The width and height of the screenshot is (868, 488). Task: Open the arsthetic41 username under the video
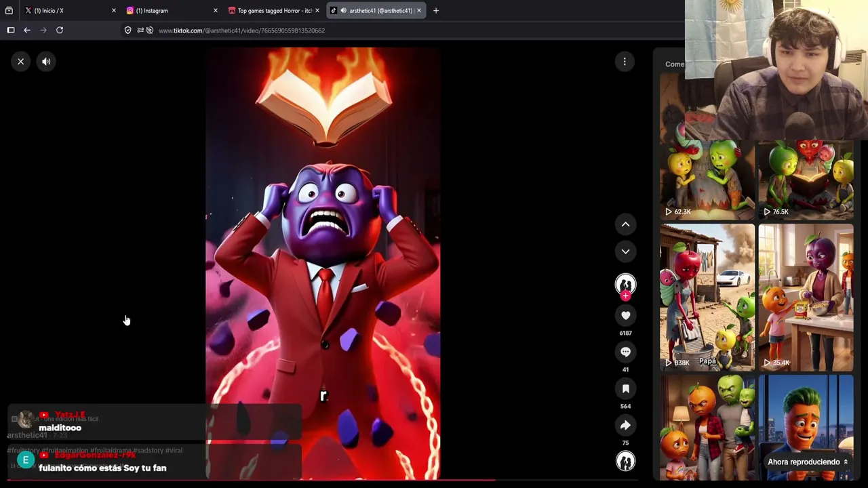27,435
